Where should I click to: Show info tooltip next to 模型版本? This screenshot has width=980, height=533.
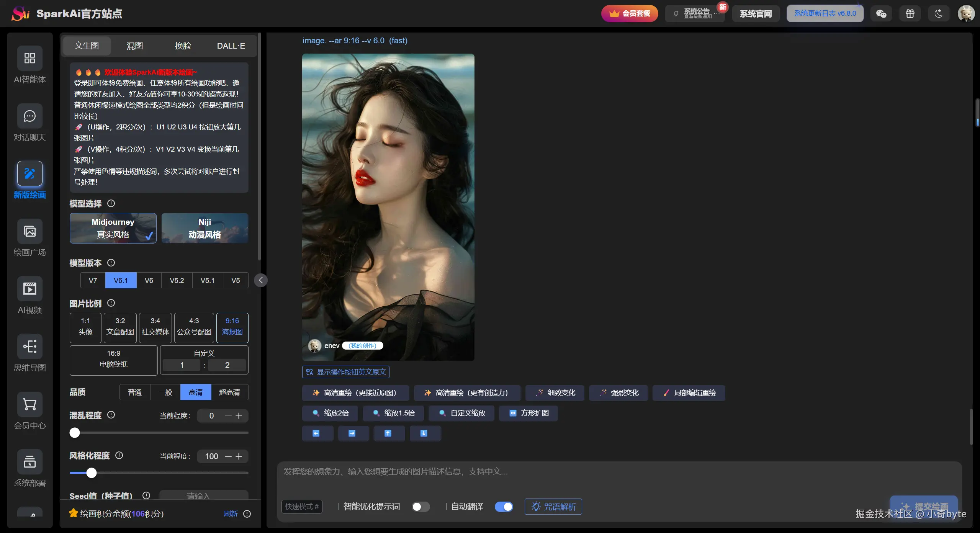pyautogui.click(x=111, y=263)
